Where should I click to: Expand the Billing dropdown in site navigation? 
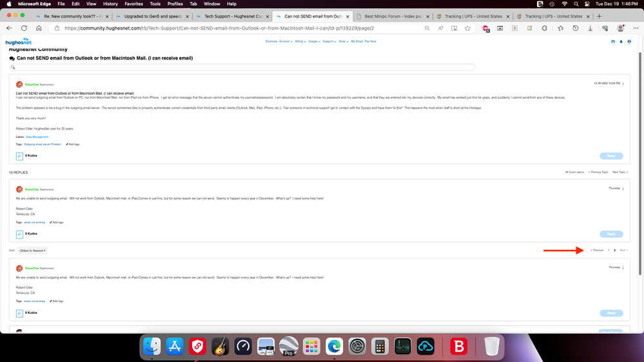coord(300,41)
